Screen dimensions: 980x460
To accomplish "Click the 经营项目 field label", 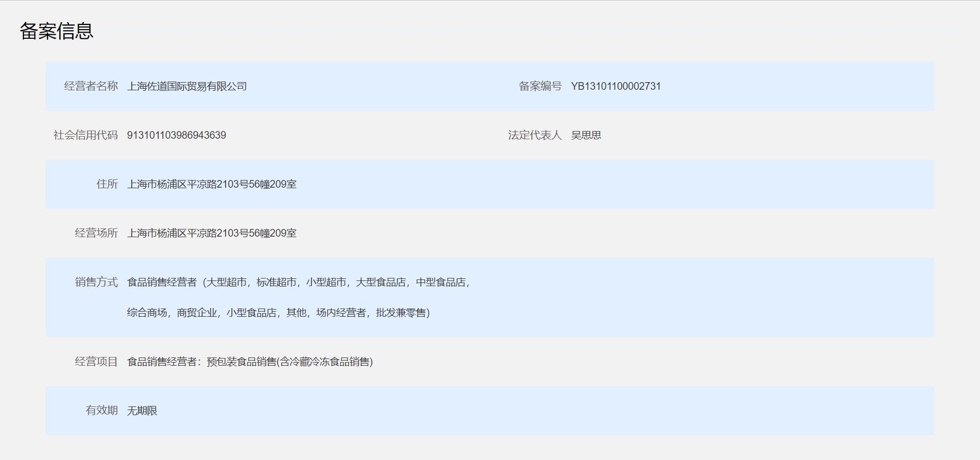I will click(x=96, y=362).
